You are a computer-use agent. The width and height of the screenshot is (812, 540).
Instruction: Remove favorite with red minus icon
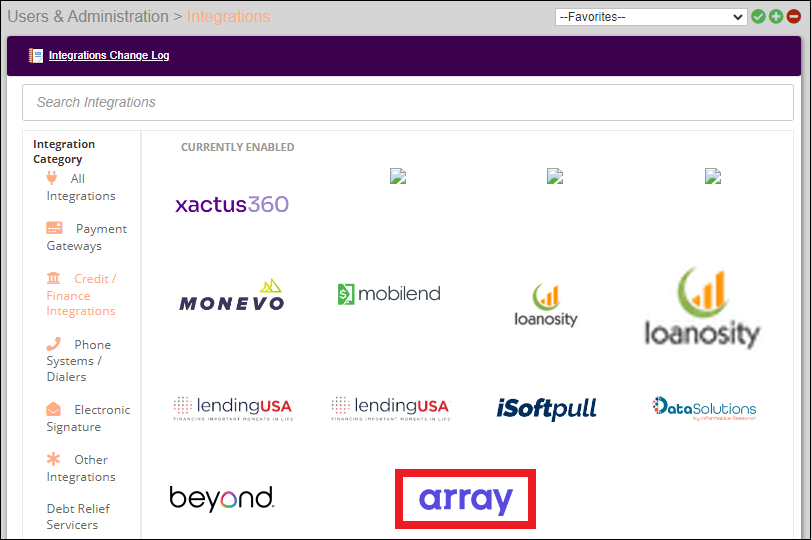[x=793, y=17]
